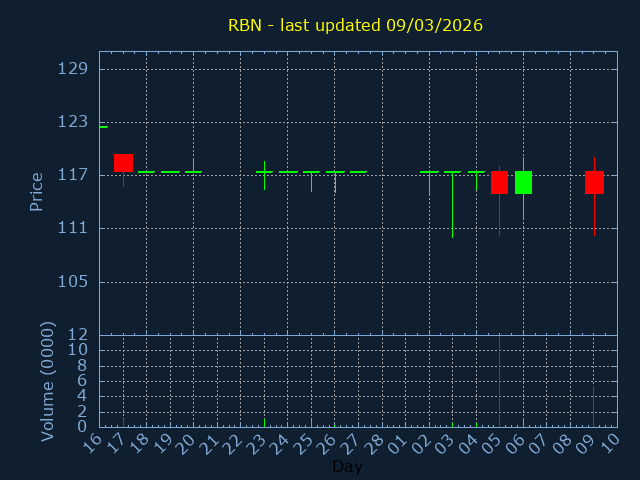Select the green candlestick on day 06
The width and height of the screenshot is (640, 480).
tap(523, 182)
